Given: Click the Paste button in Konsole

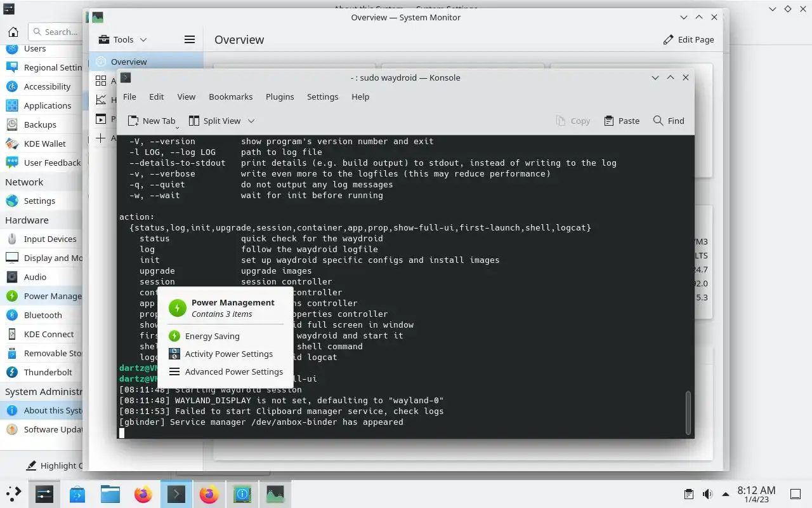Looking at the screenshot, I should coord(622,121).
